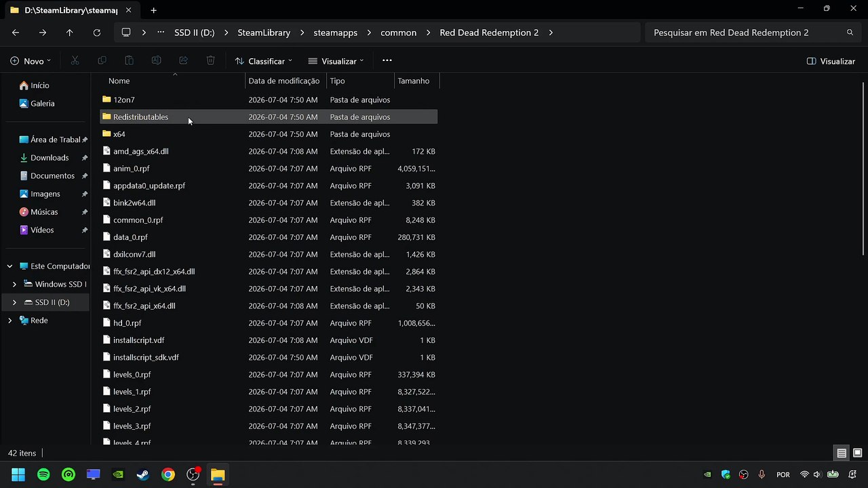Screen dimensions: 868x488
Task: Sort files by the Nome column header
Action: (x=173, y=81)
